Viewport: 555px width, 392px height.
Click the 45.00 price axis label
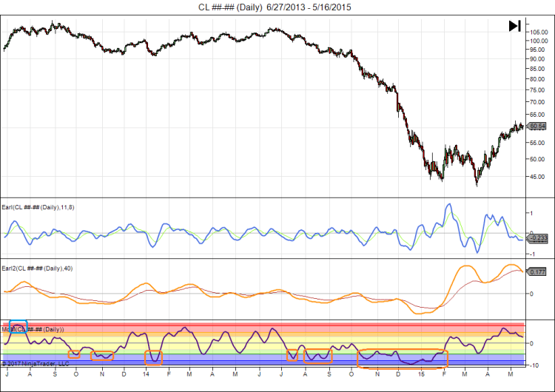click(537, 176)
